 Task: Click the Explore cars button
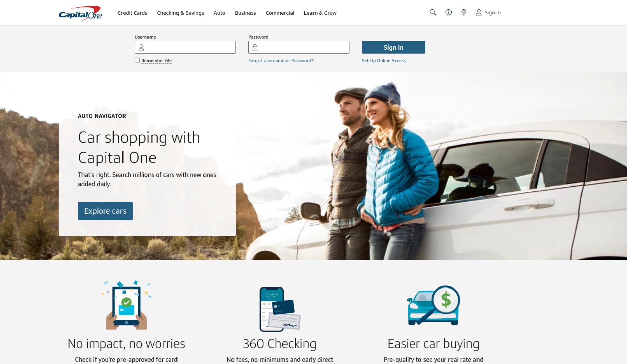[x=105, y=211]
